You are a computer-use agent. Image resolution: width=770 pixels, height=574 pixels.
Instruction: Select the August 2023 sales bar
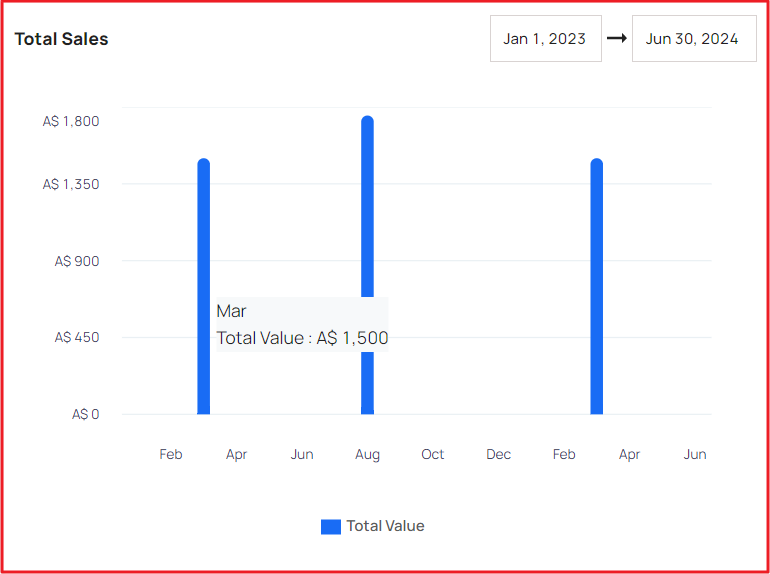click(x=367, y=265)
